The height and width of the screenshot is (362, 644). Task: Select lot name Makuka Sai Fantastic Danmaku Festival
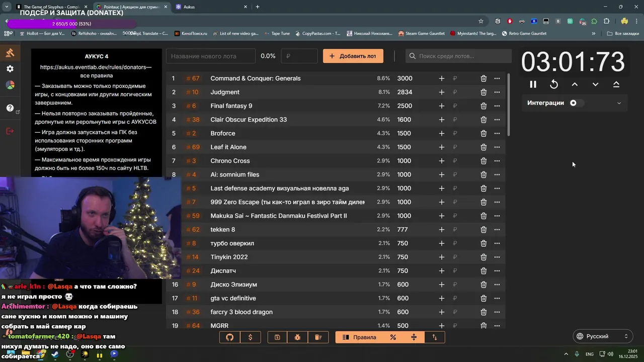click(279, 216)
